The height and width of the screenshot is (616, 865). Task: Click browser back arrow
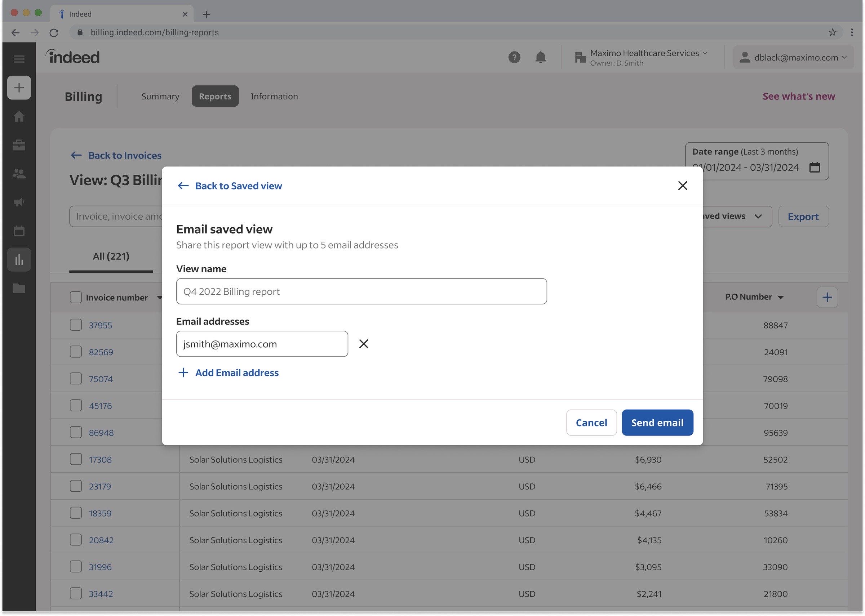click(15, 33)
